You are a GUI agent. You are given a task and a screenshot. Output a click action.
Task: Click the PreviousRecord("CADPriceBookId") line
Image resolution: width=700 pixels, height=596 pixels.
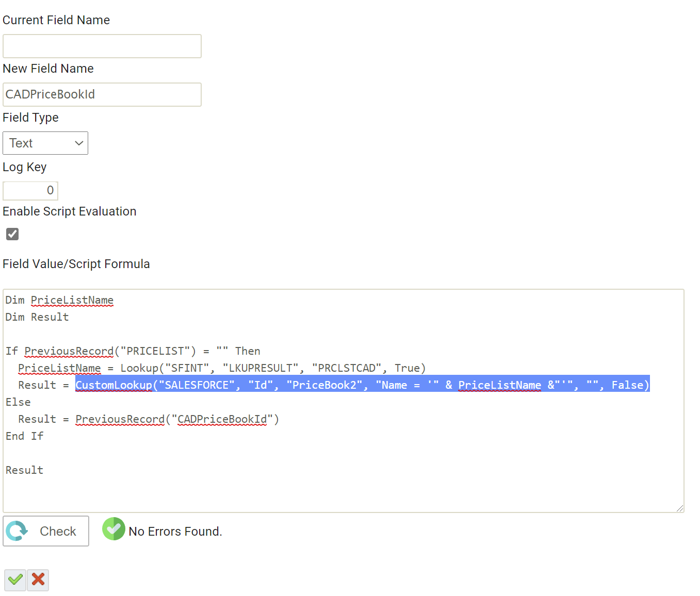pos(177,419)
